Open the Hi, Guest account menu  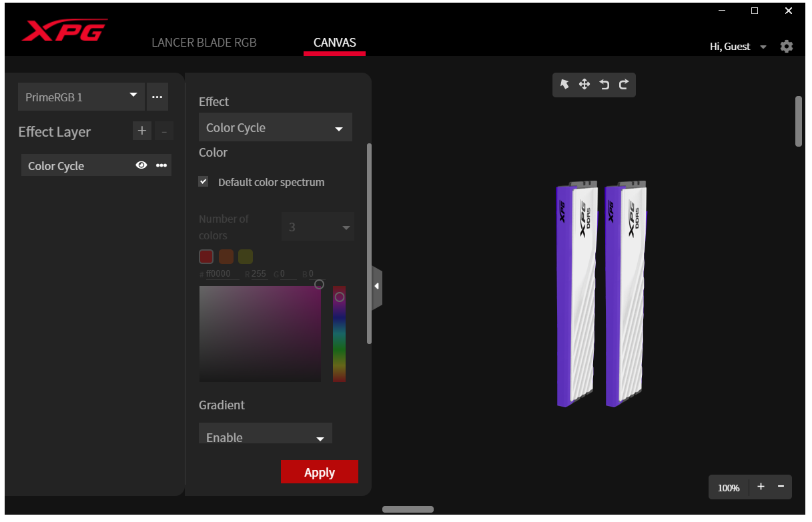[x=738, y=47]
